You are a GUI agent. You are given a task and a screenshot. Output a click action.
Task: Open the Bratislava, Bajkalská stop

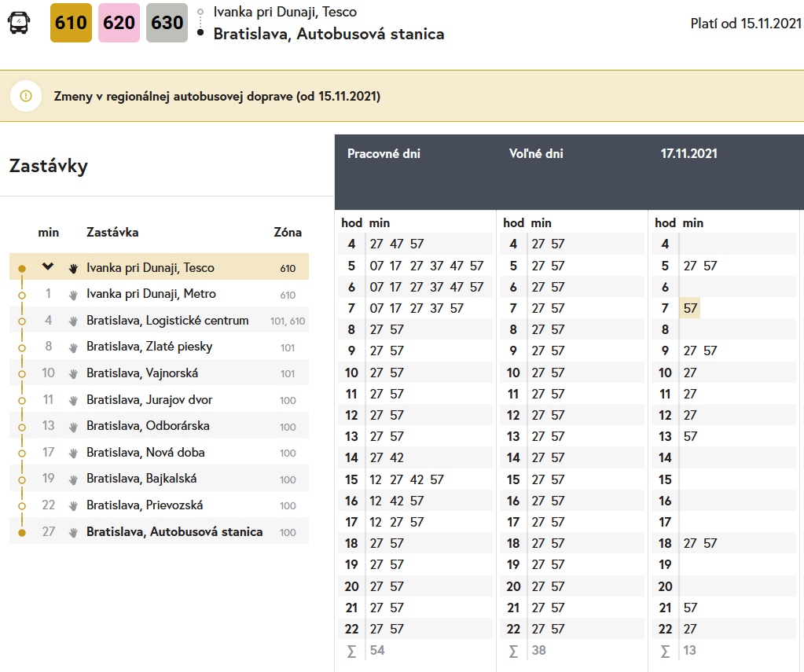[x=141, y=479]
